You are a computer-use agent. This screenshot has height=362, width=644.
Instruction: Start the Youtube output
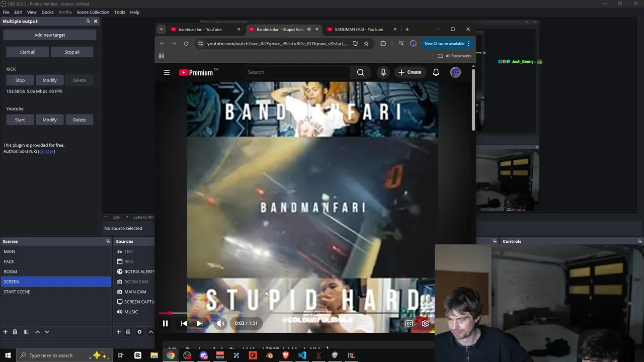coord(20,120)
